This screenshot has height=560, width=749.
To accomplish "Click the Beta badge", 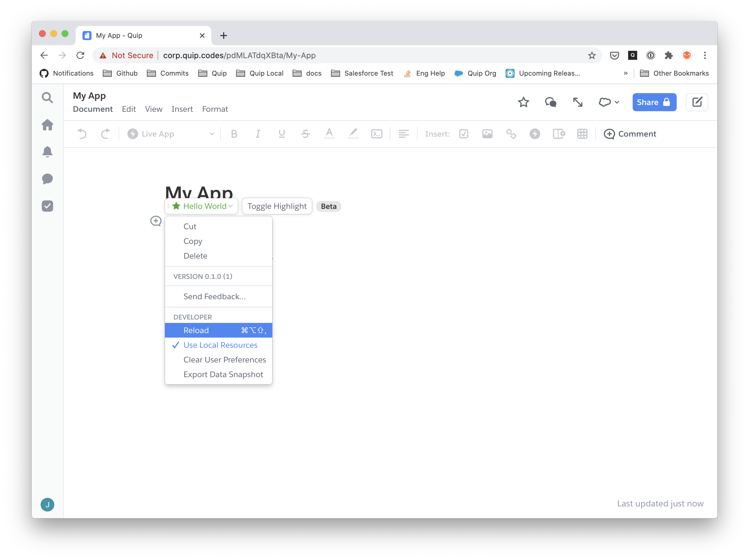I will tap(328, 206).
